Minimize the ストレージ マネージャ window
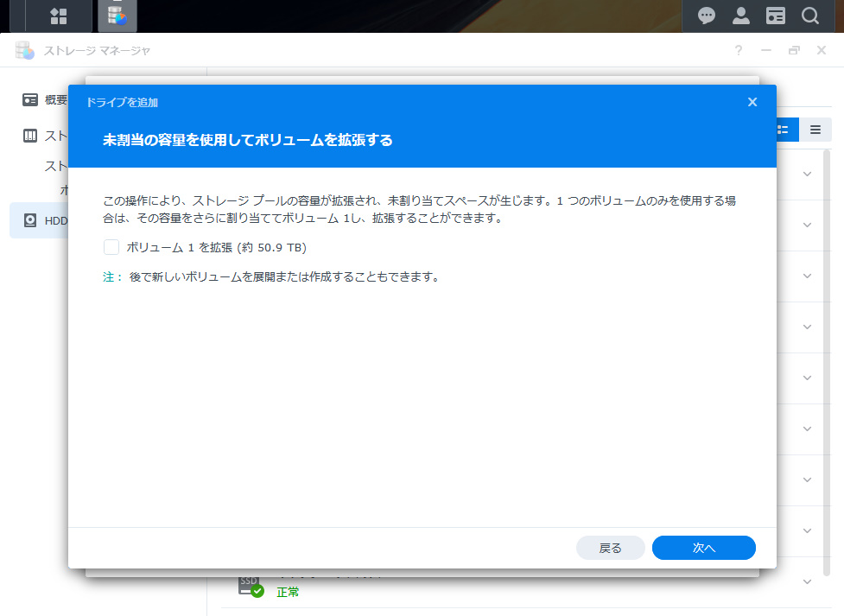This screenshot has height=616, width=844. click(x=766, y=50)
